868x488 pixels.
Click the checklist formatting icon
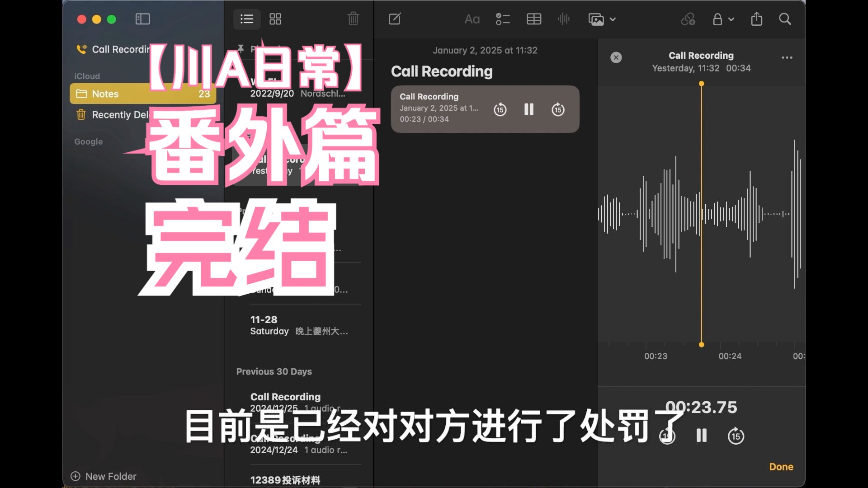(x=503, y=19)
